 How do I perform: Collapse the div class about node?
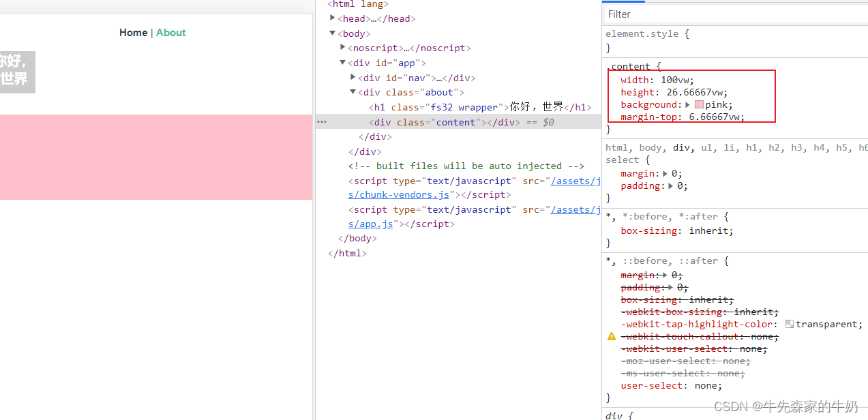[353, 92]
